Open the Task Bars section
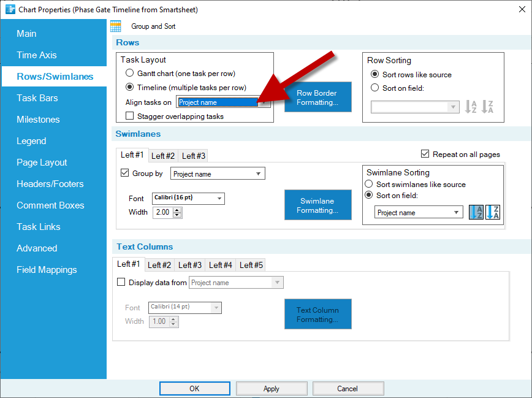Viewport: 532px width, 398px height. (38, 98)
